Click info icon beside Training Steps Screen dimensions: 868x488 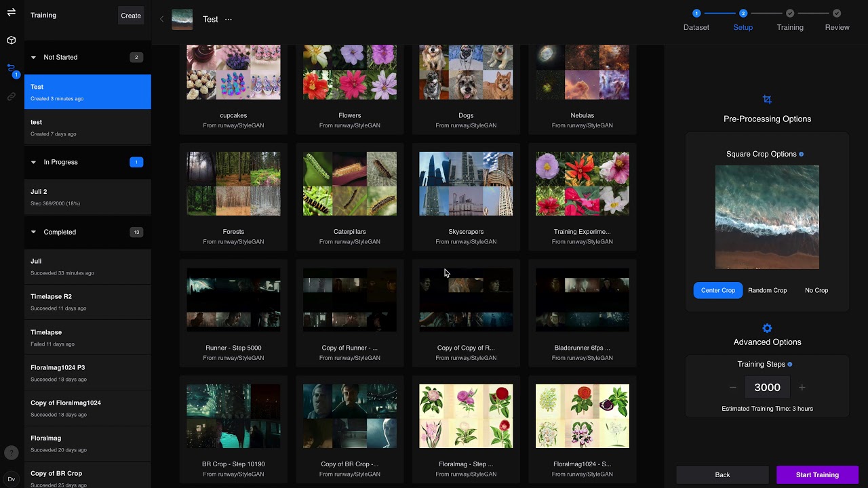pyautogui.click(x=789, y=365)
